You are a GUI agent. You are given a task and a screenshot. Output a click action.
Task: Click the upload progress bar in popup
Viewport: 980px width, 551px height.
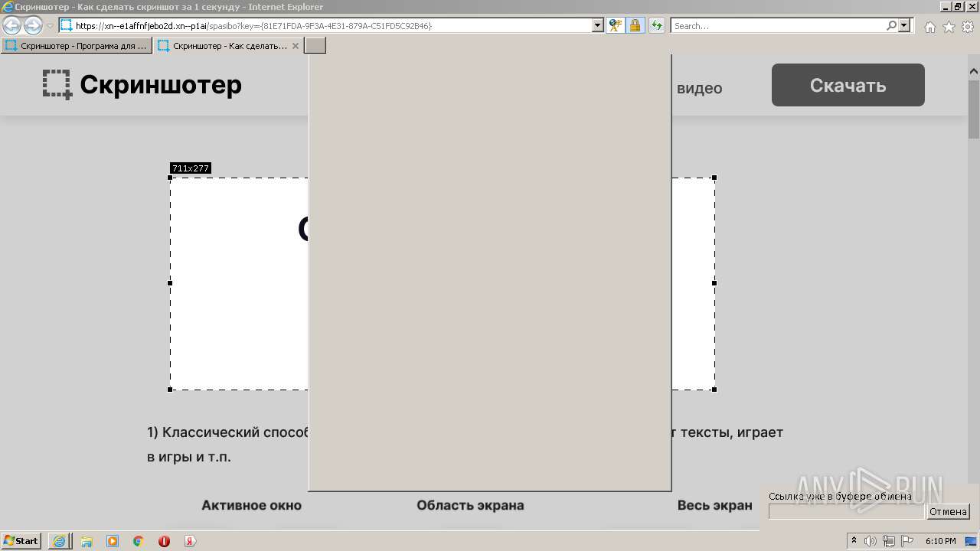pos(847,512)
